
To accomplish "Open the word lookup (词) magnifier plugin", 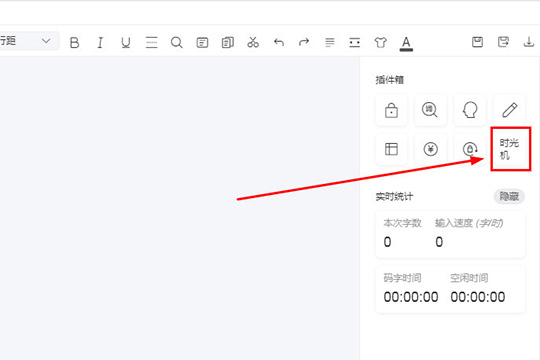I will coord(430,110).
